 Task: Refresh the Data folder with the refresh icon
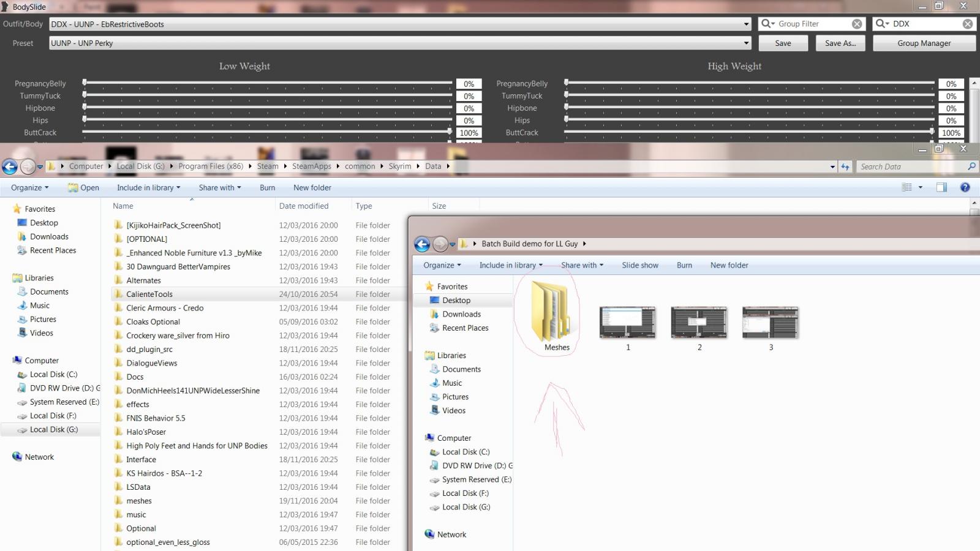click(845, 166)
